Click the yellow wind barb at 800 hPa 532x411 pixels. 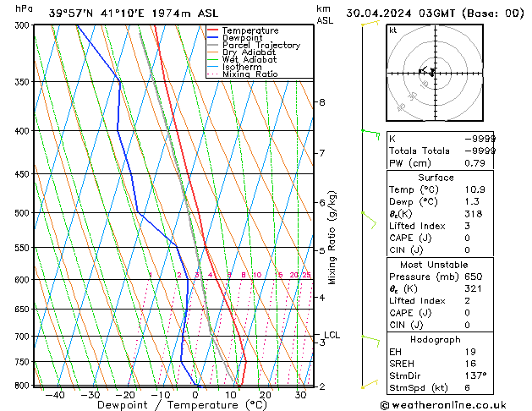(x=370, y=384)
